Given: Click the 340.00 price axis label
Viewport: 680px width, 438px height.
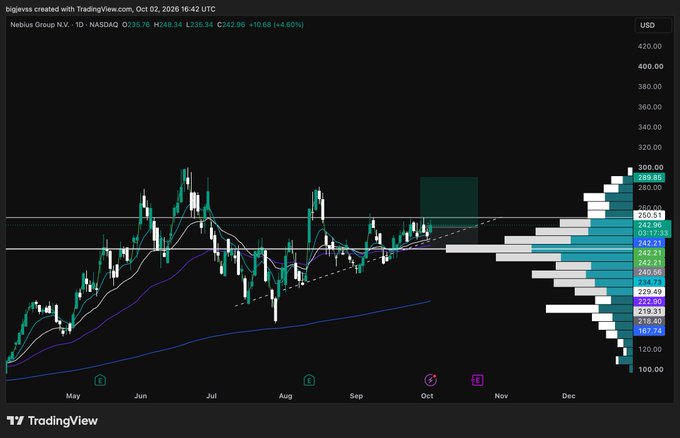Looking at the screenshot, I should click(x=650, y=127).
